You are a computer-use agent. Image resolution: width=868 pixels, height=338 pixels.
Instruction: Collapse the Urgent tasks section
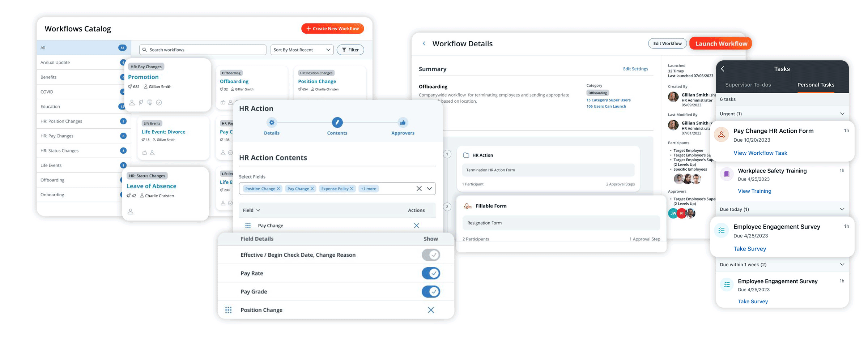pos(842,114)
